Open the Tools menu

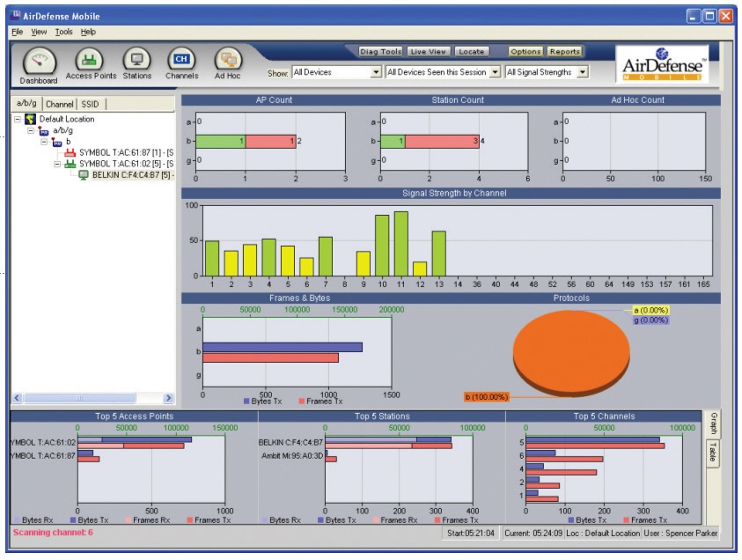64,32
